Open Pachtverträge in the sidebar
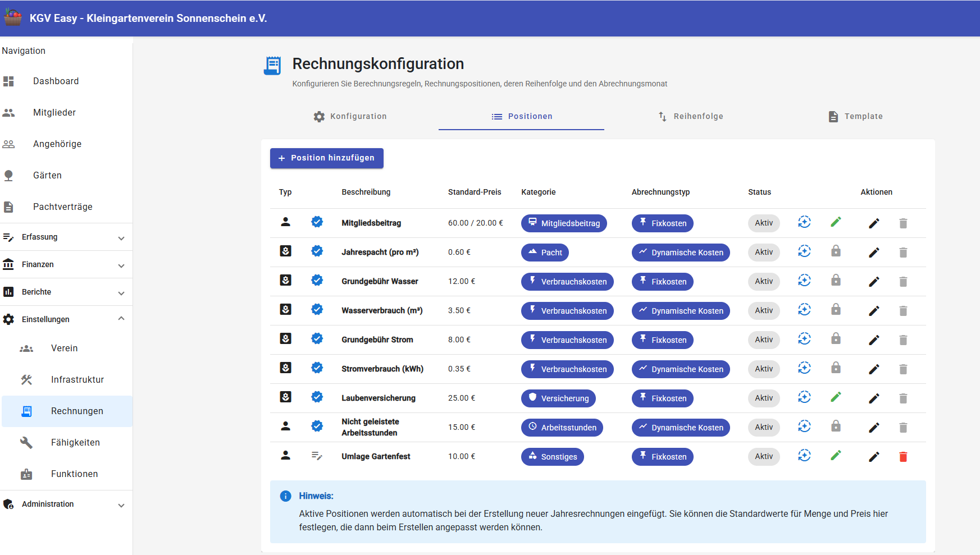 (x=66, y=207)
